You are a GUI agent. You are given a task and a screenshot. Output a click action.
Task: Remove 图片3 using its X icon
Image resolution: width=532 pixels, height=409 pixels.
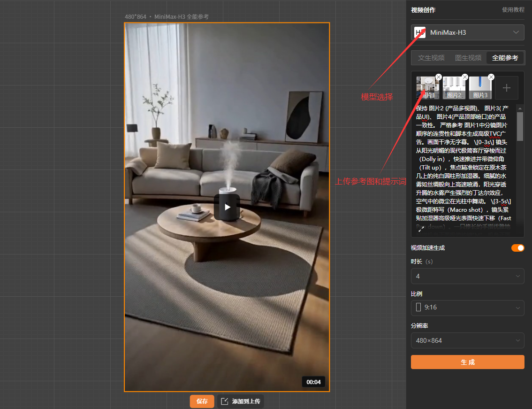(491, 77)
